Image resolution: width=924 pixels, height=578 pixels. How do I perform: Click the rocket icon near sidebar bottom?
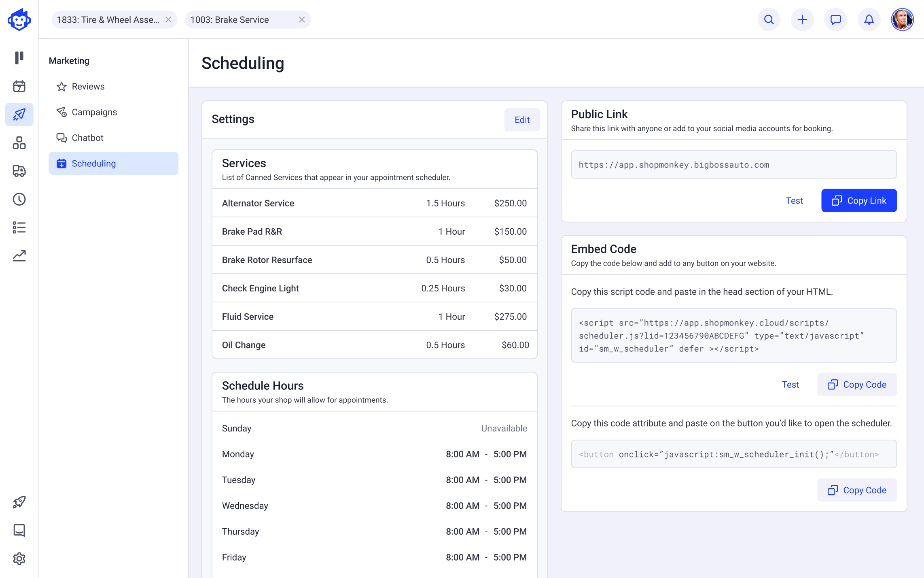(x=19, y=502)
